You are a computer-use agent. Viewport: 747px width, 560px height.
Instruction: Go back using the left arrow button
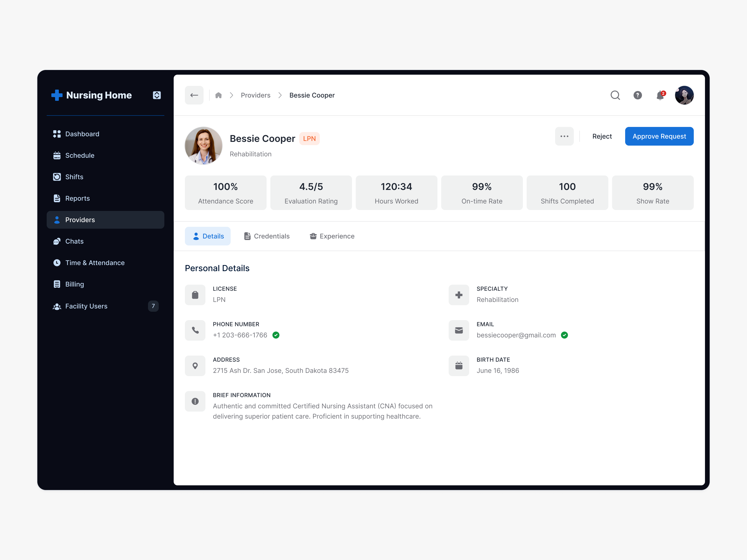point(194,95)
